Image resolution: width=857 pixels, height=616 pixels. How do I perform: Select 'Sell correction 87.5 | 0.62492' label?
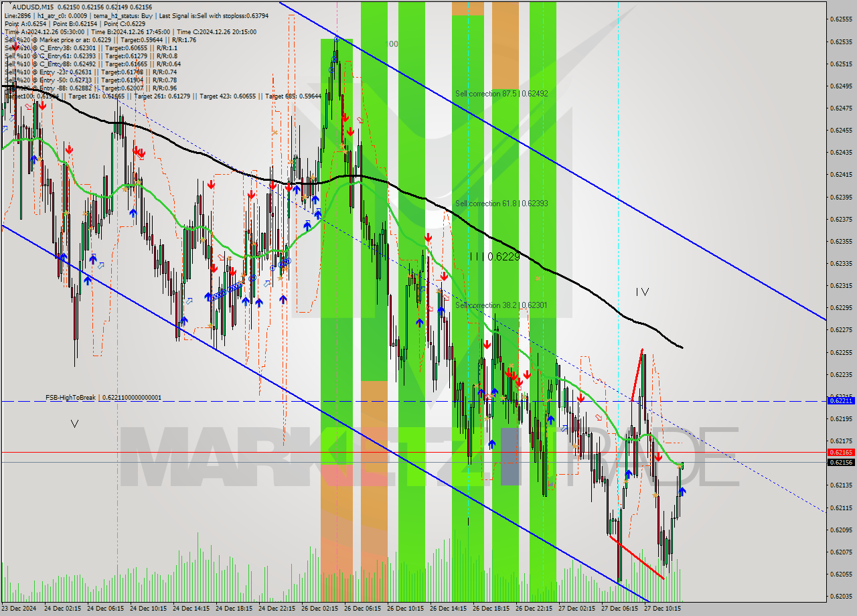(501, 94)
